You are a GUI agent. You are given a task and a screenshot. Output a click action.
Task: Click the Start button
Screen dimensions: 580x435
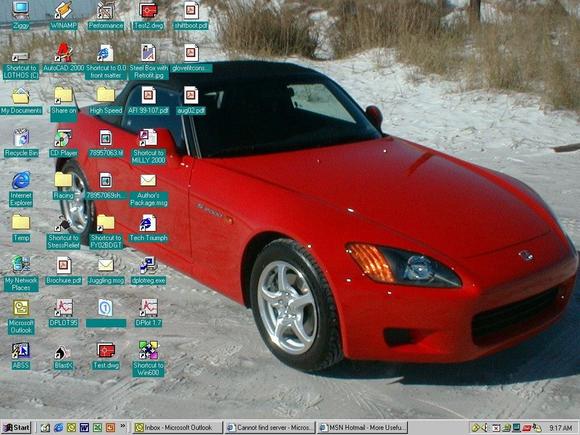(17, 428)
